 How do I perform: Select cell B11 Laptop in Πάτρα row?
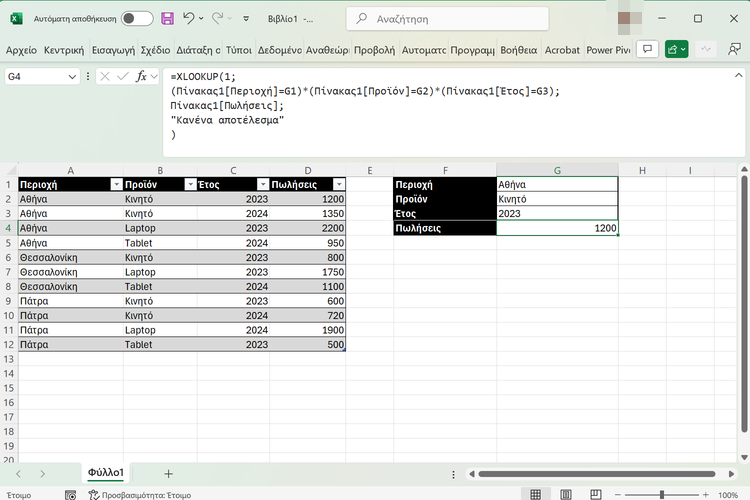pyautogui.click(x=160, y=330)
